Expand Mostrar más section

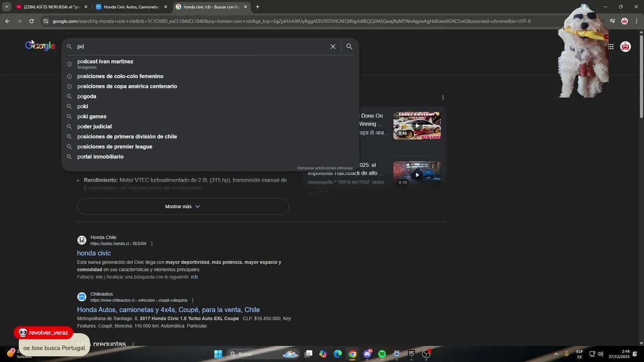coord(183,207)
